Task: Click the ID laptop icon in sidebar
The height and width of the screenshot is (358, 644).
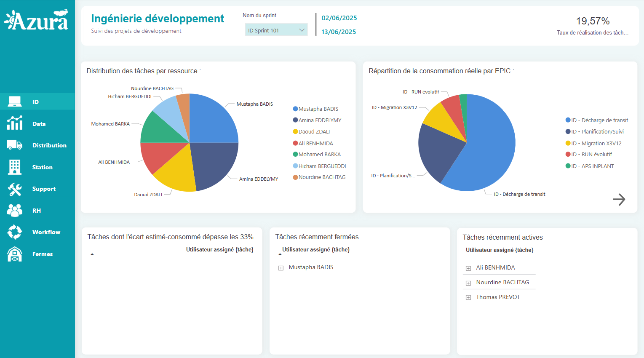Action: point(15,102)
